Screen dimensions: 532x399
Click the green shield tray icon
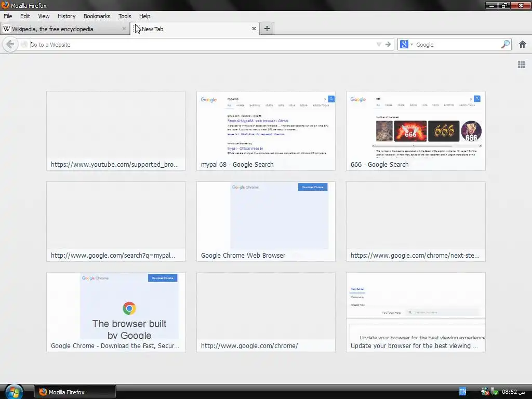[495, 392]
